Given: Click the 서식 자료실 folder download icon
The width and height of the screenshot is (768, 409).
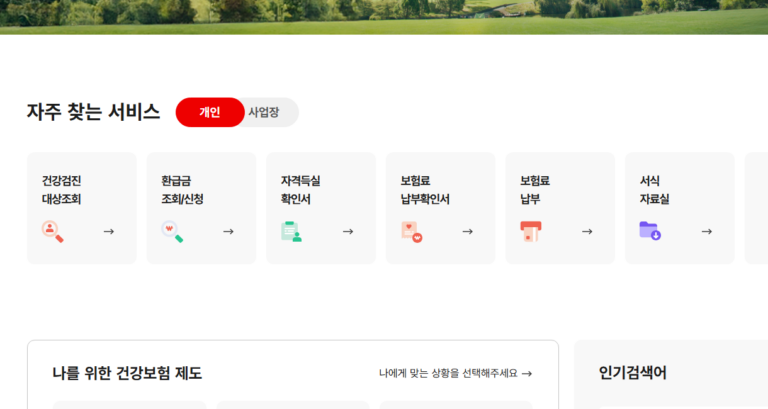Looking at the screenshot, I should point(650,231).
